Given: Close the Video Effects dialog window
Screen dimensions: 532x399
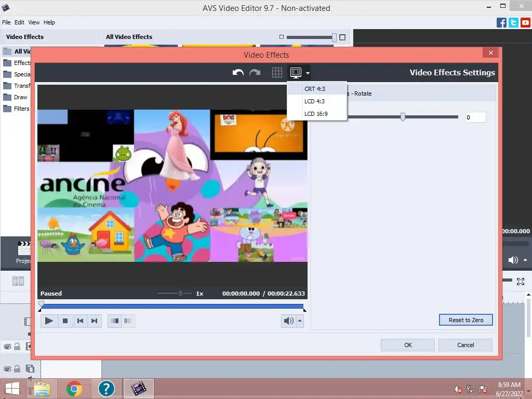Looking at the screenshot, I should [x=490, y=52].
